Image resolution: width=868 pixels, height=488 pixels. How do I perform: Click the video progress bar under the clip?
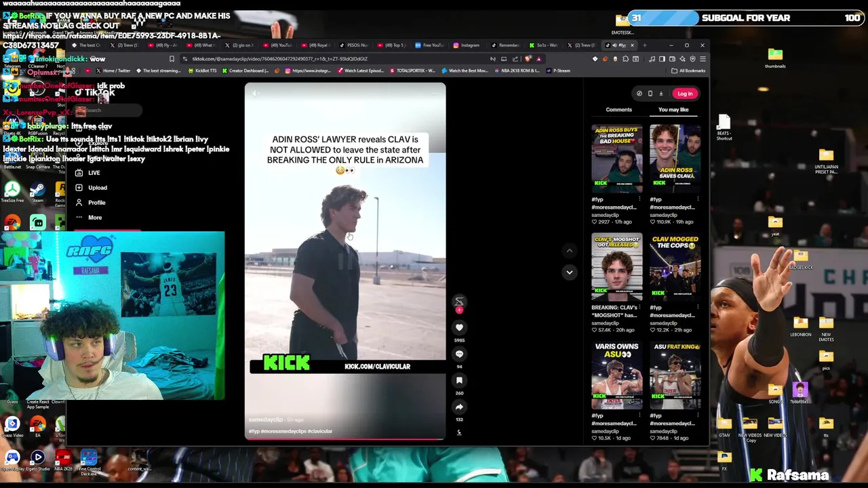pos(344,439)
